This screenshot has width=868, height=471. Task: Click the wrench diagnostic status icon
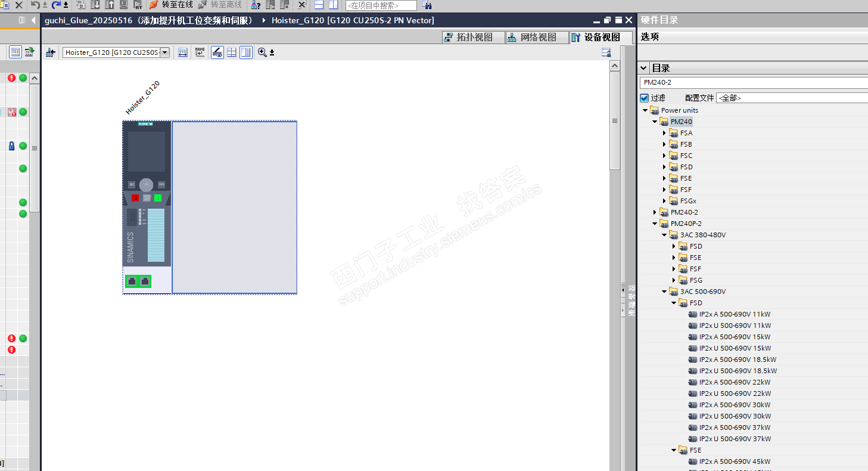pyautogui.click(x=11, y=111)
